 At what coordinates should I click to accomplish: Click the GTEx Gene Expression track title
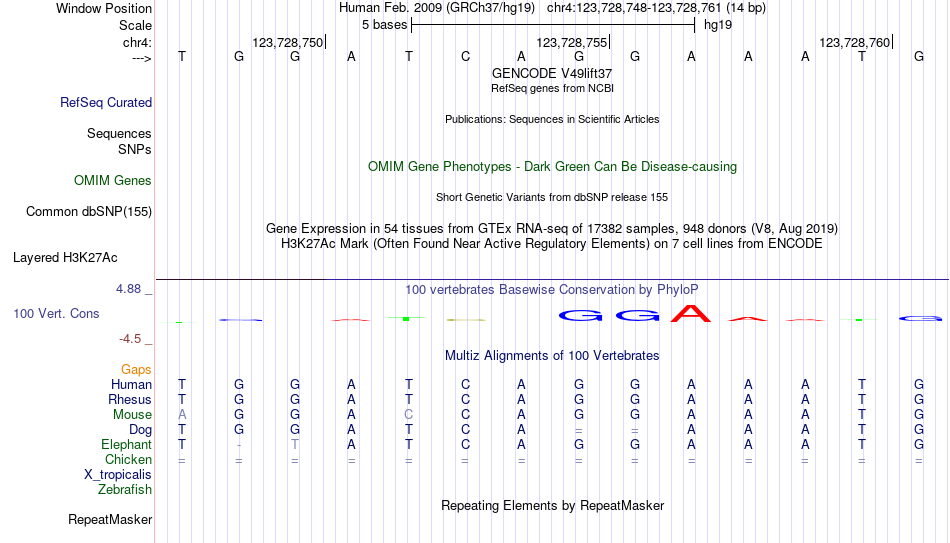point(552,228)
